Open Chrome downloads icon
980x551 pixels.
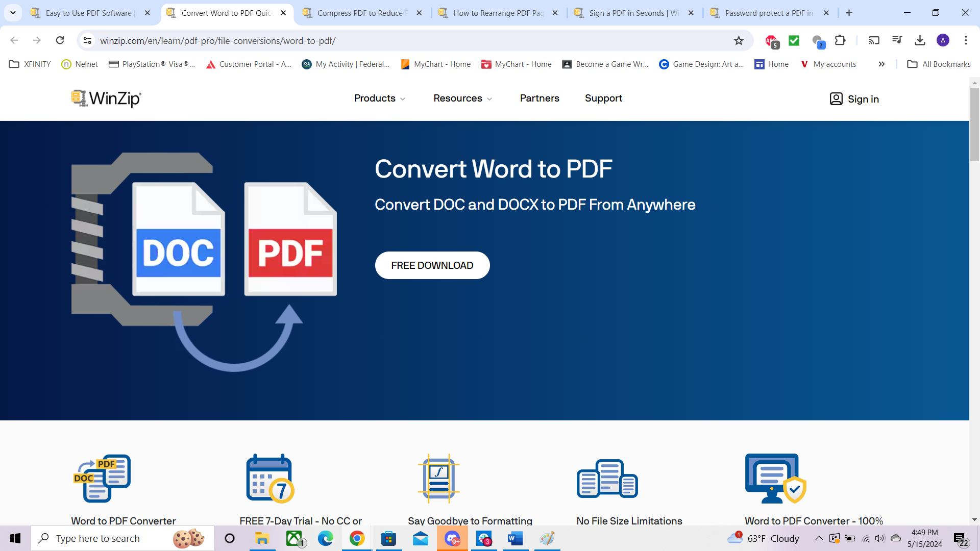tap(920, 40)
